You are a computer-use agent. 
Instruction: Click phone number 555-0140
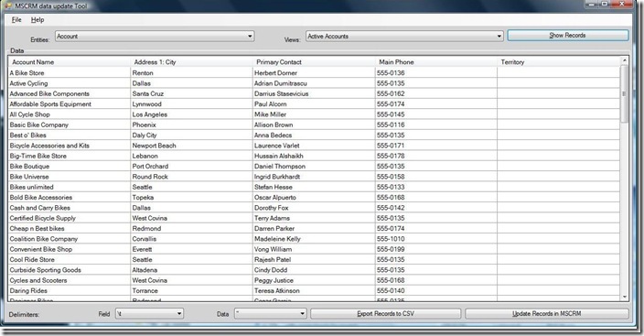coord(435,290)
